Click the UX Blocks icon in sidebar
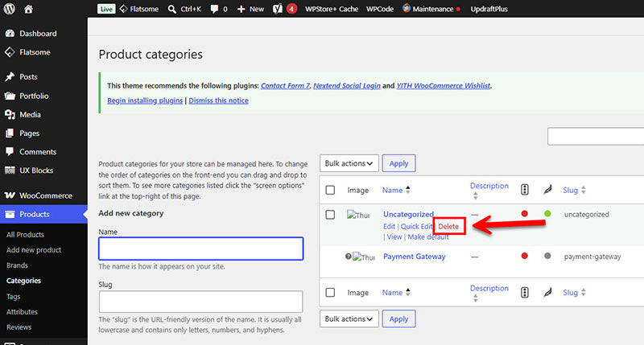This screenshot has height=345, width=644. tap(10, 170)
